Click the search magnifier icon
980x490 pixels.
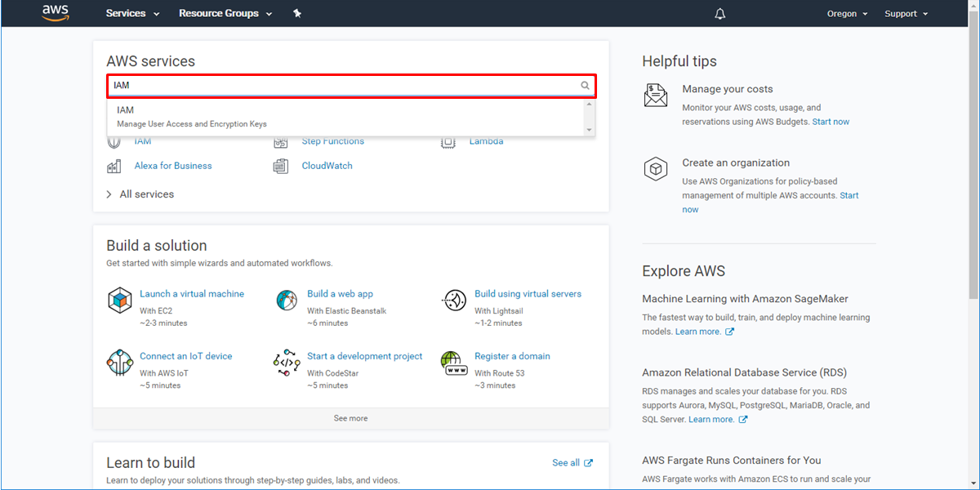(585, 85)
